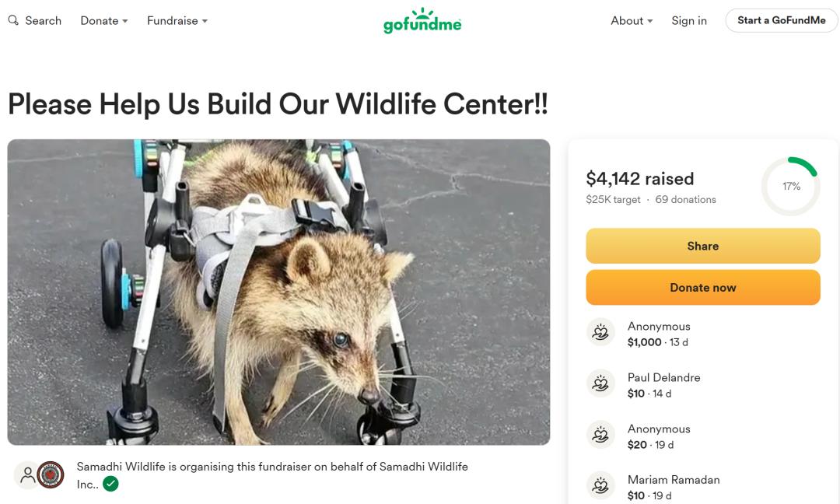Open the Donate dropdown menu
Image resolution: width=840 pixels, height=504 pixels.
tap(103, 21)
